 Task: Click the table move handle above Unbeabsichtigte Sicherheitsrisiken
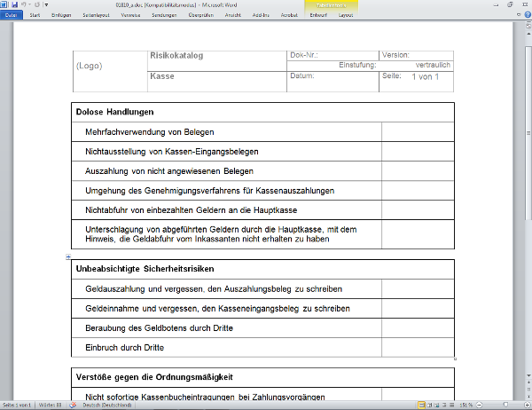pos(69,256)
